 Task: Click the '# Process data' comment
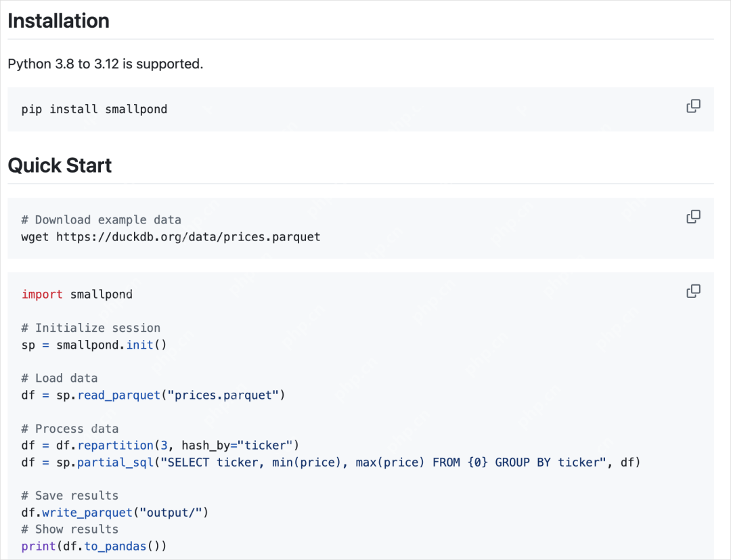(x=70, y=429)
